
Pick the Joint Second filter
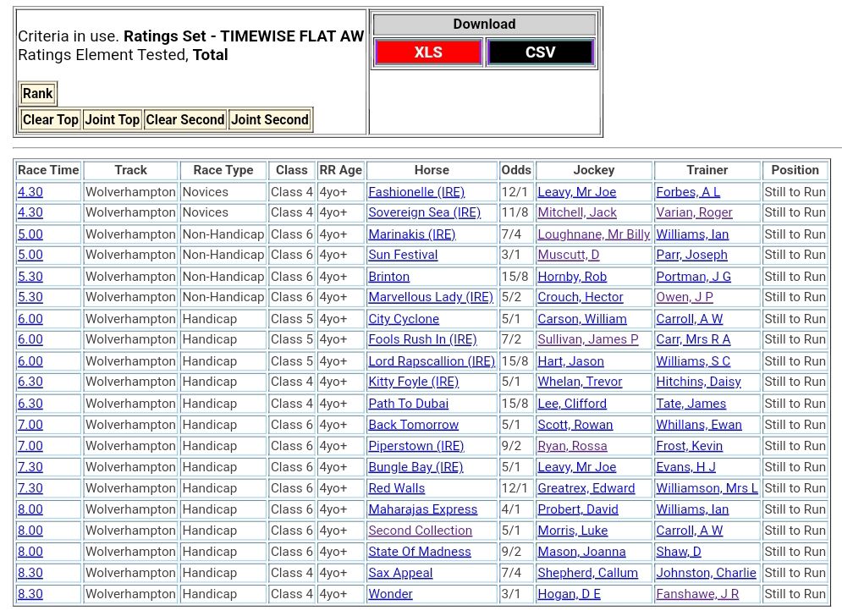pos(270,120)
